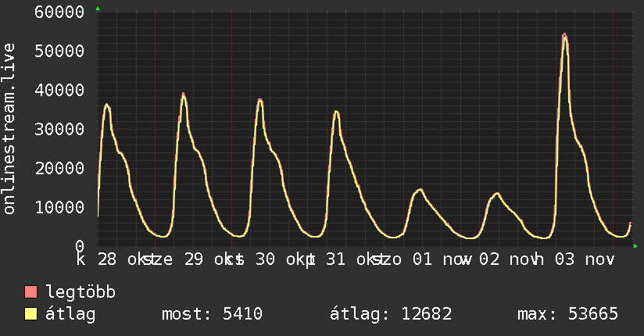Click the onlinestream.live vertical axis title
644x336 pixels.
[9, 129]
